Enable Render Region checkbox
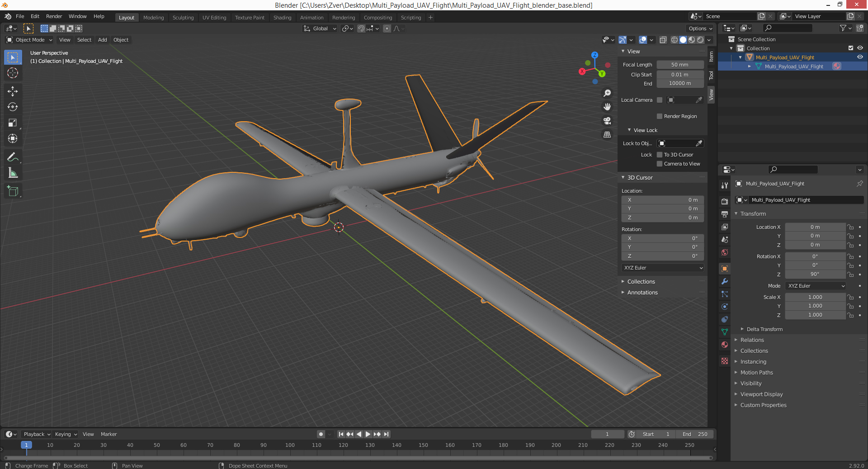Screen dimensions: 868x469 pyautogui.click(x=660, y=116)
